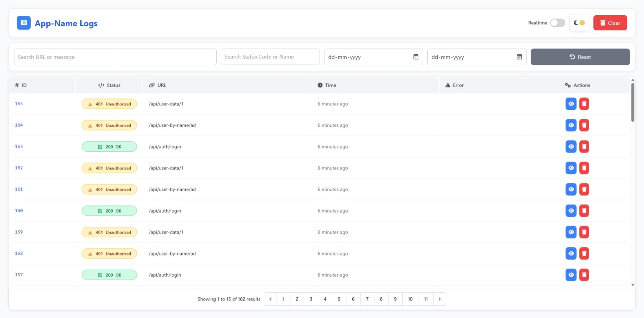
Task: Open calendar picker of first date field
Action: pyautogui.click(x=416, y=57)
